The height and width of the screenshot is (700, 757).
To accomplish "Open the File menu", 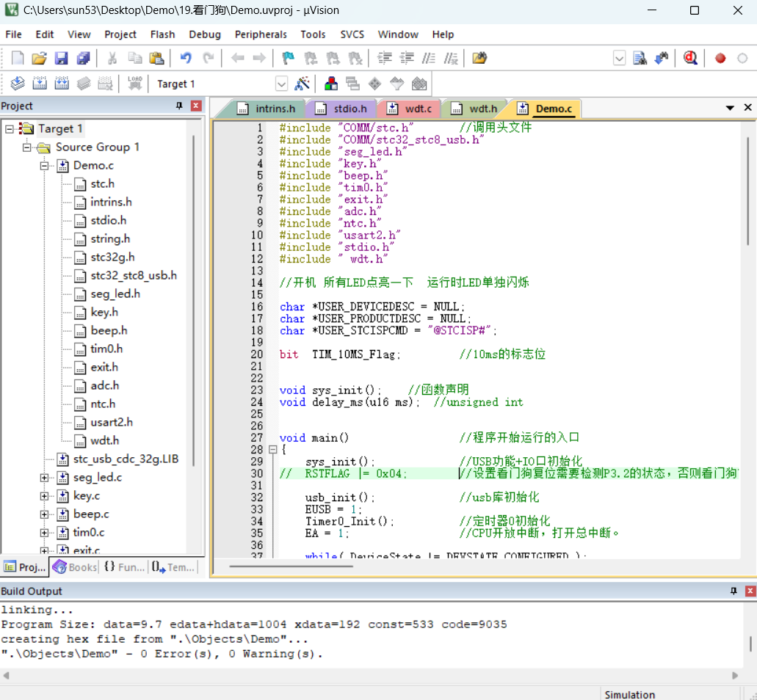I will coord(13,34).
